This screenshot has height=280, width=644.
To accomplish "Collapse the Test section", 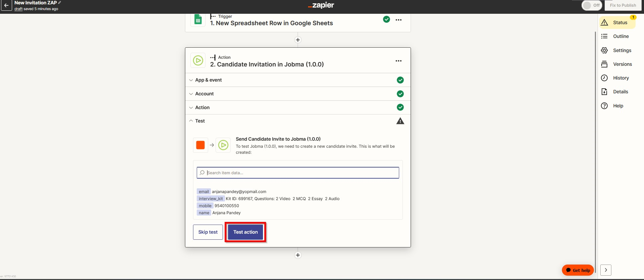I will (x=298, y=121).
